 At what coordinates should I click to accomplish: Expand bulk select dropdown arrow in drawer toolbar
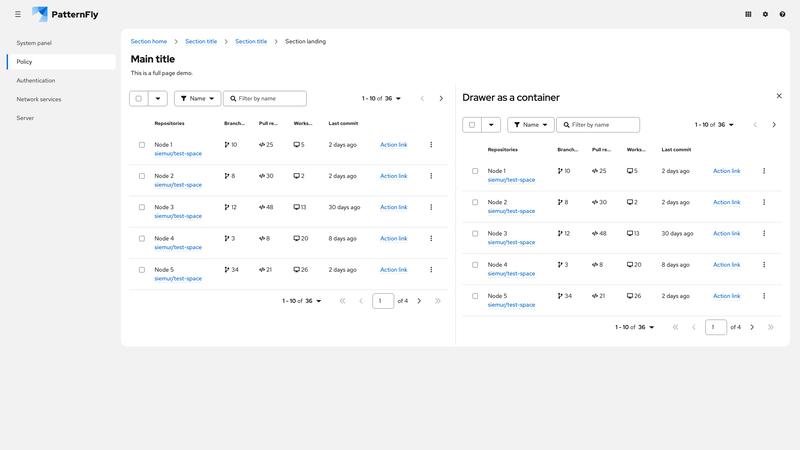491,125
